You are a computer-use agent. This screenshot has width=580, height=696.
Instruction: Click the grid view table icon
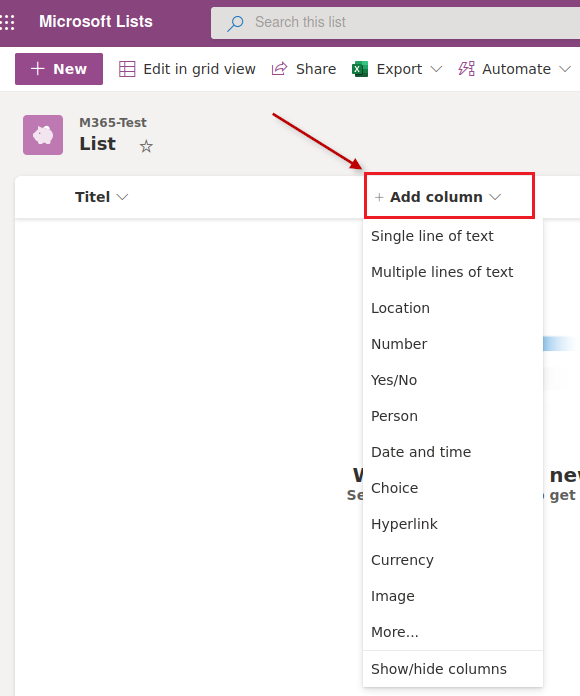127,69
